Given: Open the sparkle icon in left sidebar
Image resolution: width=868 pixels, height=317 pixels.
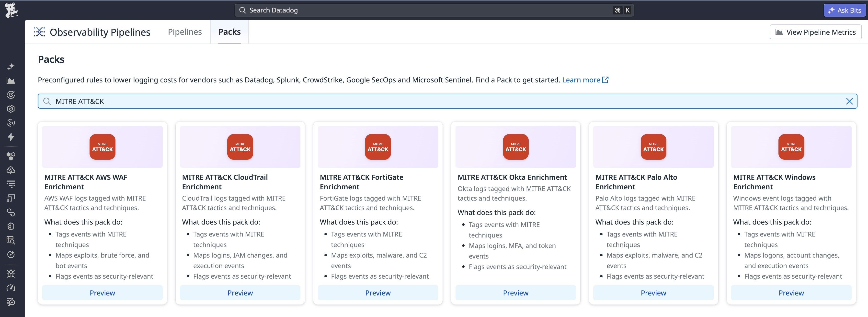Looking at the screenshot, I should [11, 67].
